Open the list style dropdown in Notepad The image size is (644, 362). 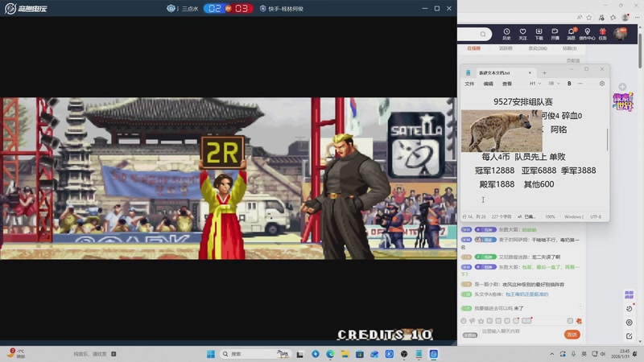[x=554, y=84]
